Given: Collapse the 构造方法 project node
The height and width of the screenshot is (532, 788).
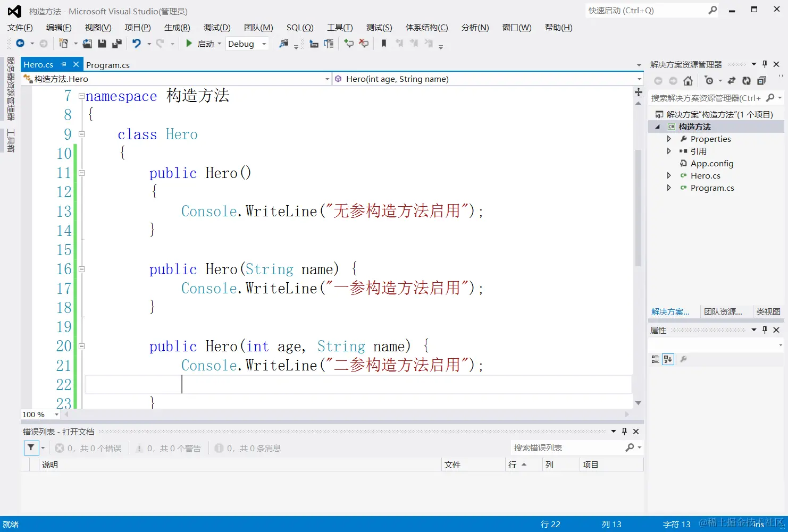Looking at the screenshot, I should click(x=658, y=126).
